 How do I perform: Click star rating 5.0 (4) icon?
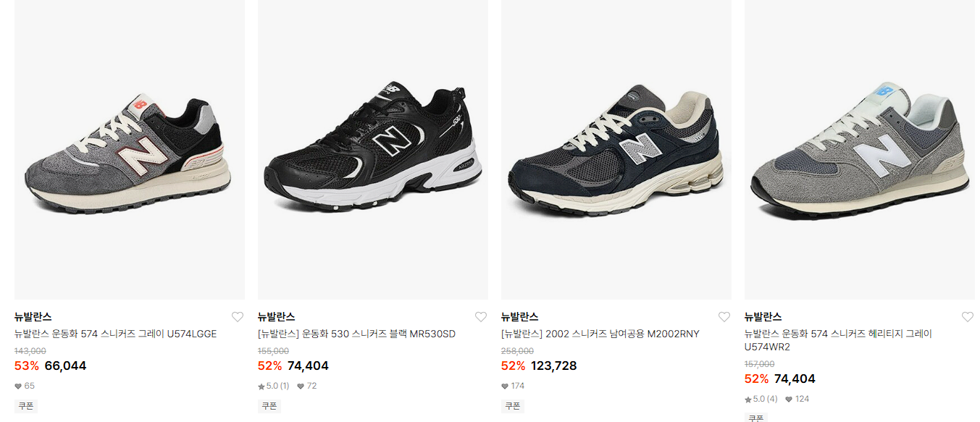click(748, 400)
